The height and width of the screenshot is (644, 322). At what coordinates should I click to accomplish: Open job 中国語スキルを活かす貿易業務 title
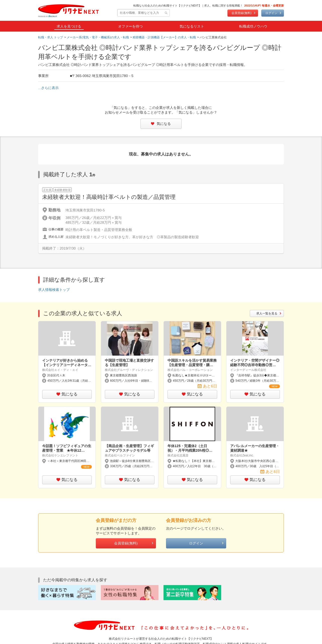[x=192, y=363]
